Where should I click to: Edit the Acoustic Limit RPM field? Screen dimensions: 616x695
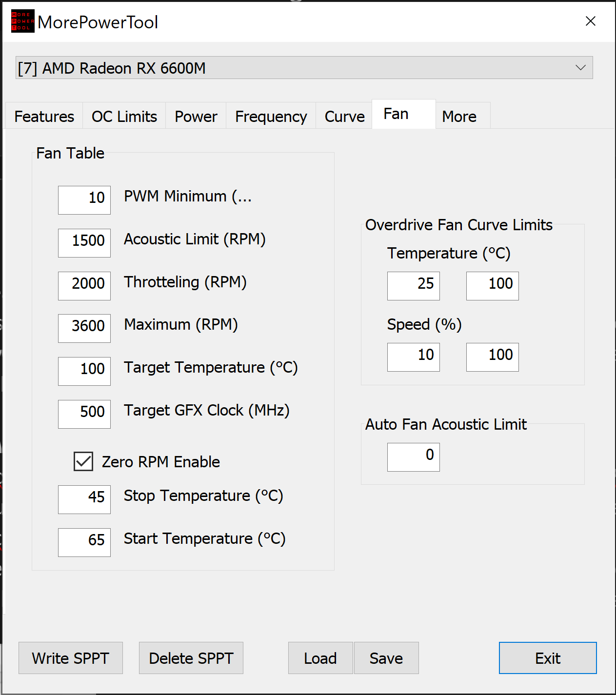coord(84,243)
